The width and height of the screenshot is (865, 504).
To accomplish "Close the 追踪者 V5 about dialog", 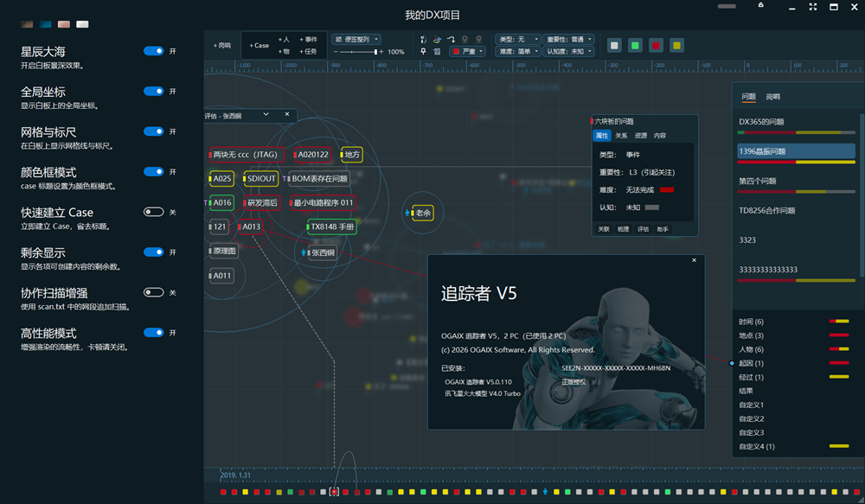I will click(x=694, y=260).
